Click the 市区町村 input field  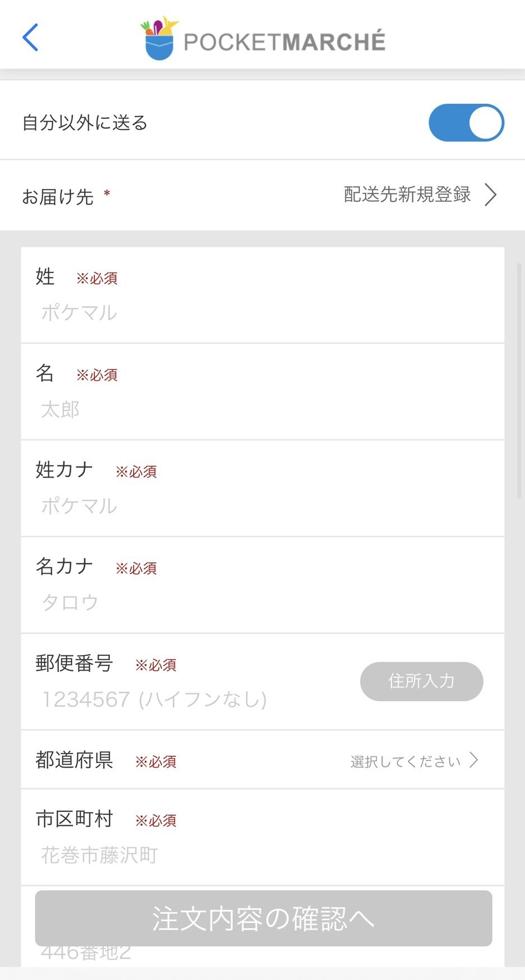coord(262,856)
